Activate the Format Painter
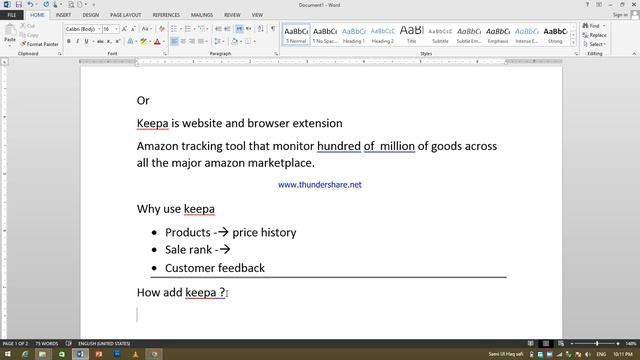640x360 pixels. [x=39, y=44]
